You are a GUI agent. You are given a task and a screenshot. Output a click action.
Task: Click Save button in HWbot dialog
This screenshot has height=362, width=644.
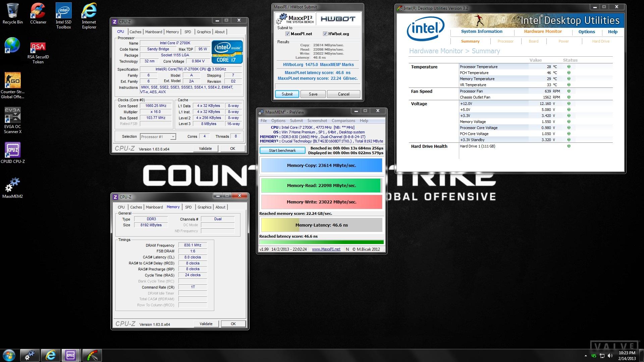tap(313, 94)
